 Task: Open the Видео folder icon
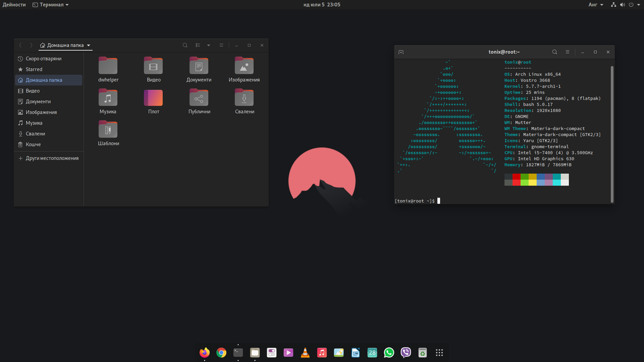[x=153, y=70]
